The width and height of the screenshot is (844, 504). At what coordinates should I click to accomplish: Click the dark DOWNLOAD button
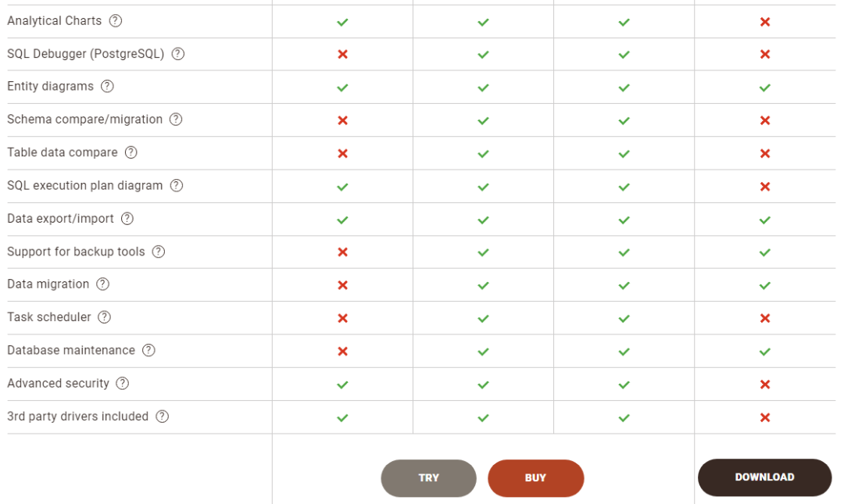(x=764, y=477)
